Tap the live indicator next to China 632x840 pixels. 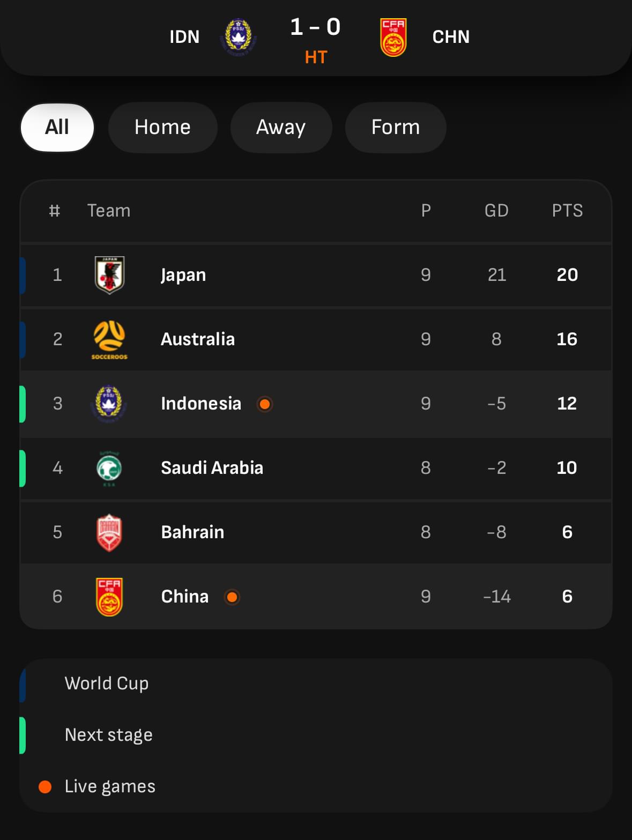(x=232, y=597)
